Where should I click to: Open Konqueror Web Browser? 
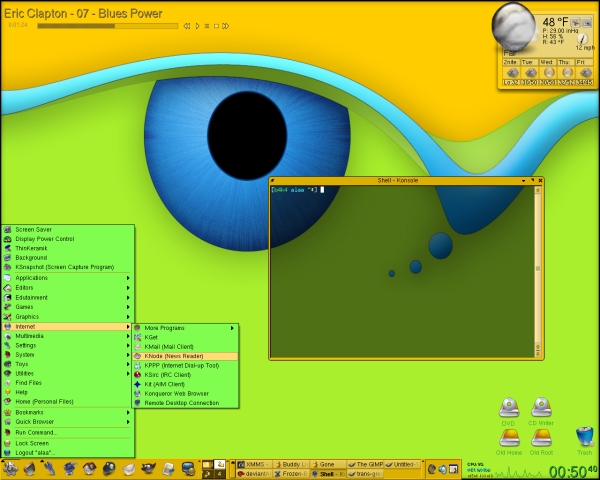pyautogui.click(x=185, y=393)
